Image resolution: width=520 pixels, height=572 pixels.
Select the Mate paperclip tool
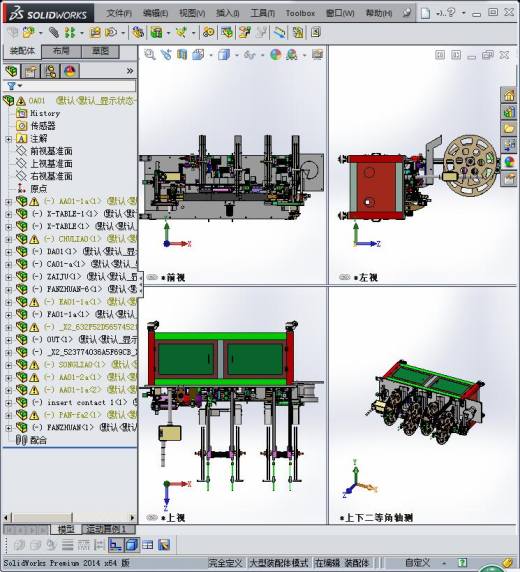point(54,33)
